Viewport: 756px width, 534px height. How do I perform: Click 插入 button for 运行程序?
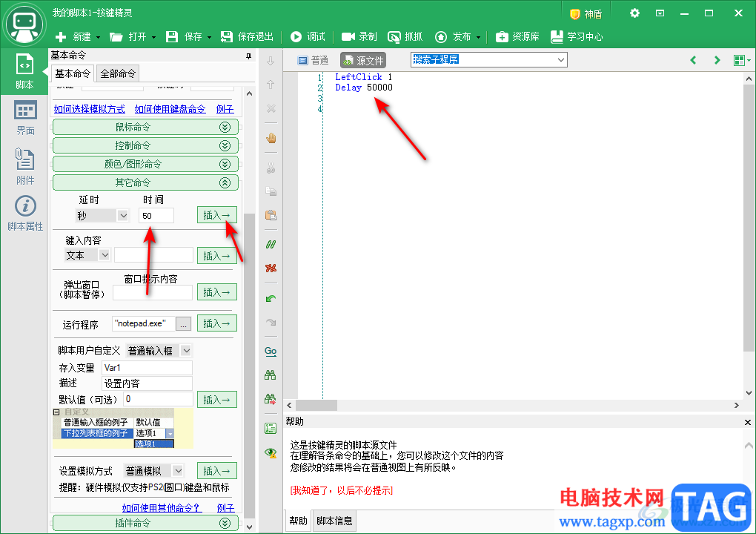(217, 323)
